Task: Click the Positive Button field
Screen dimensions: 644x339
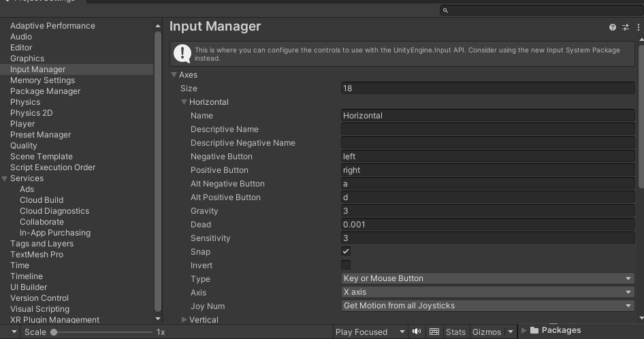Action: (488, 169)
